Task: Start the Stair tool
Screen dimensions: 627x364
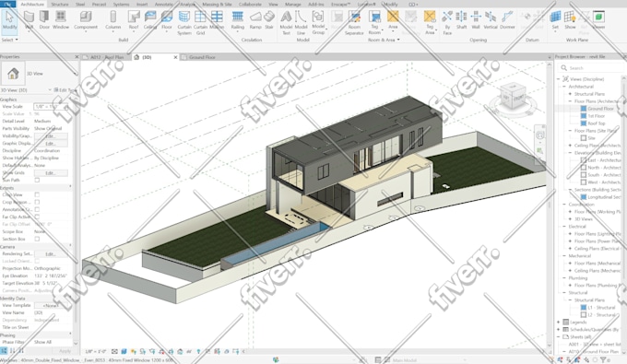Action: (x=269, y=20)
